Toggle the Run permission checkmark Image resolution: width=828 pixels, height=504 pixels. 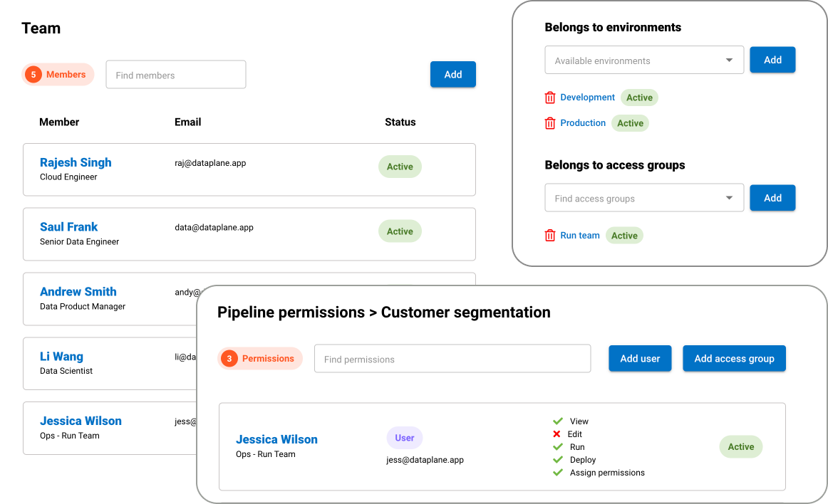[557, 446]
